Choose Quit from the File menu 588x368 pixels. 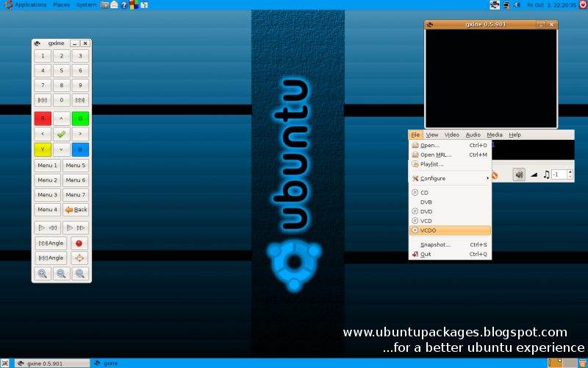(x=450, y=254)
